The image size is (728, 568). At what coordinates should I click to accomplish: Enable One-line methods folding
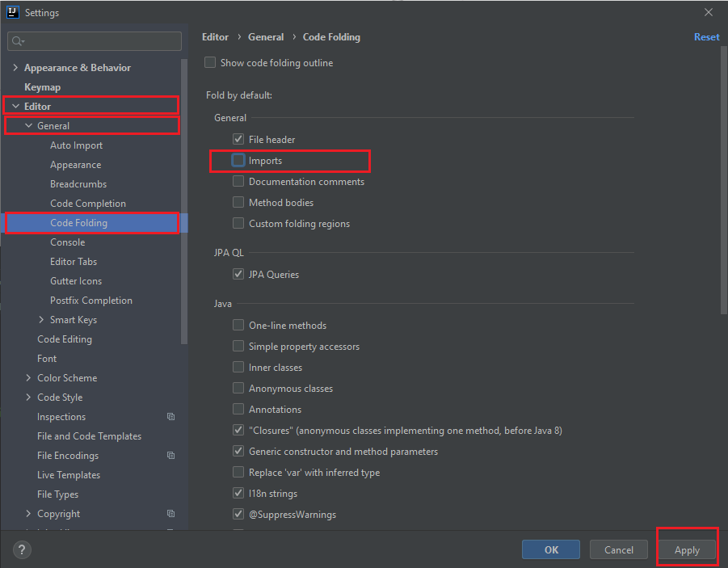[238, 325]
